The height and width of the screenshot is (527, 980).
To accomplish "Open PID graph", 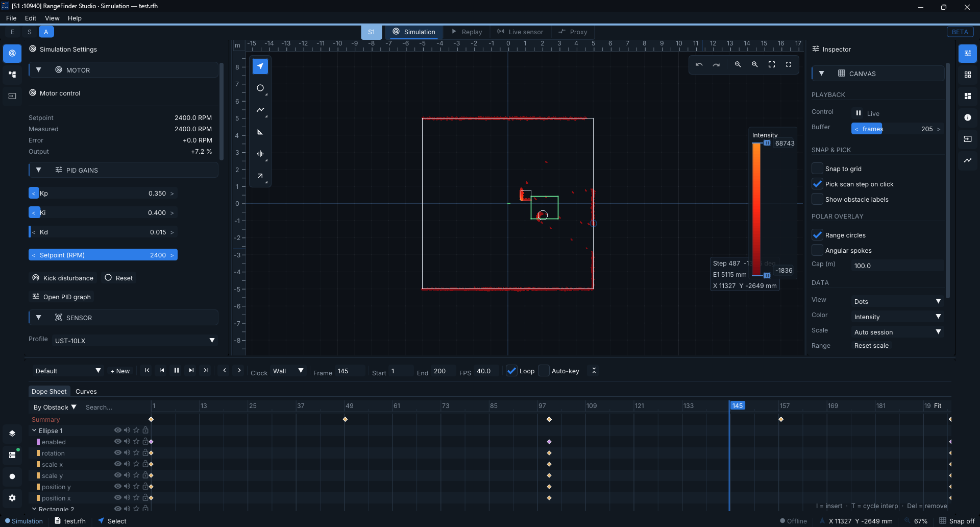I will (62, 297).
